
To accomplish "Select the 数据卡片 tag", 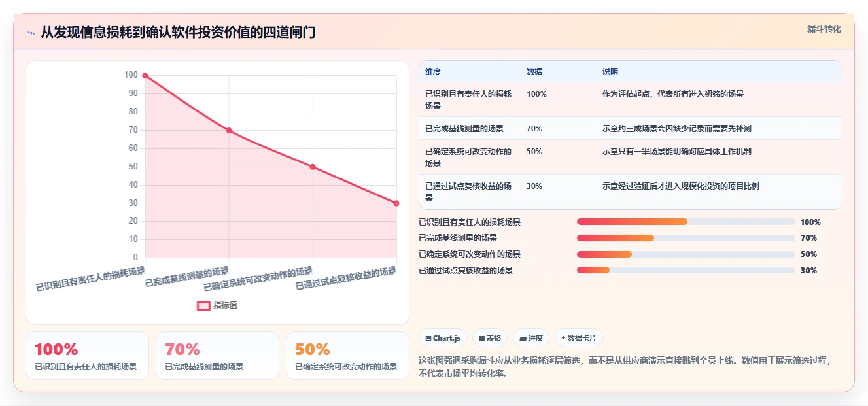I will click(578, 338).
